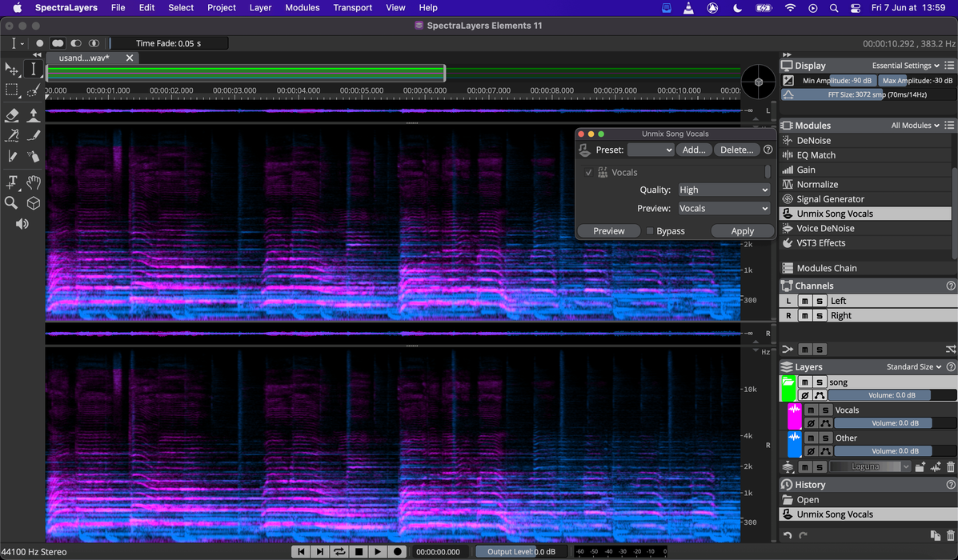958x560 pixels.
Task: Delete layer with the trash icon
Action: point(951,467)
